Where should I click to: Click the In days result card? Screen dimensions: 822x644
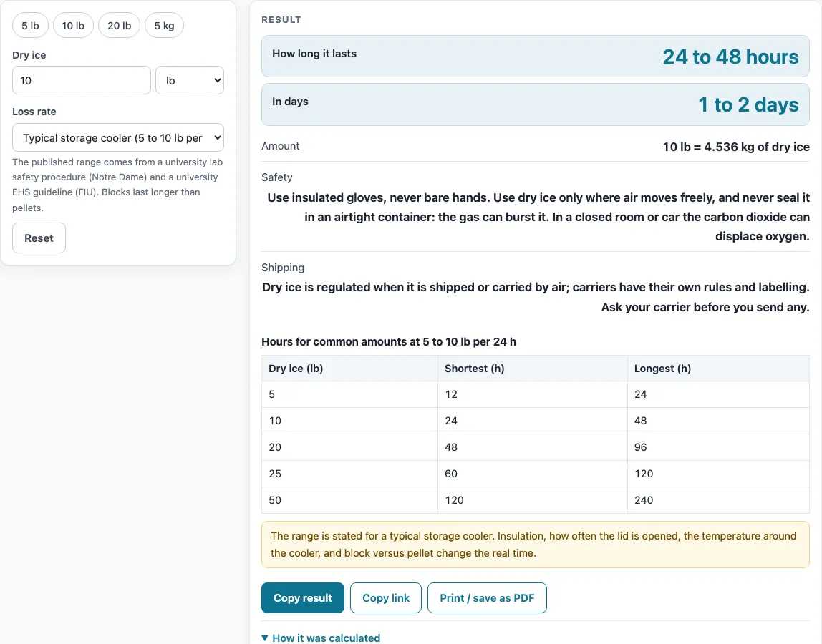[536, 104]
